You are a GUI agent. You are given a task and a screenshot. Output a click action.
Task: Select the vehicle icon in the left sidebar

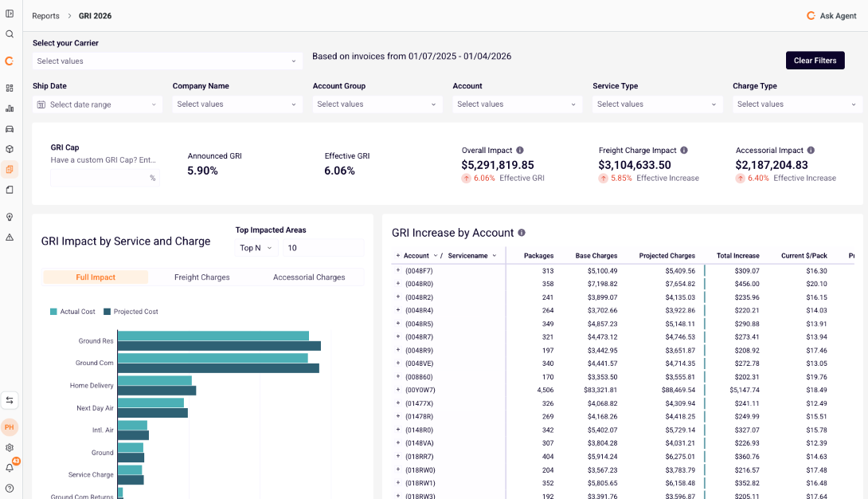click(9, 128)
